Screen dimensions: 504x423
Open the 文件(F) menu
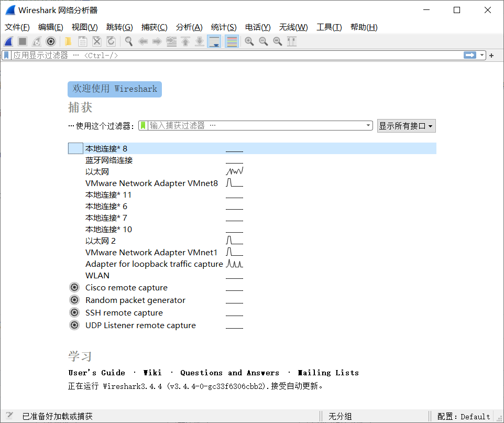[17, 27]
